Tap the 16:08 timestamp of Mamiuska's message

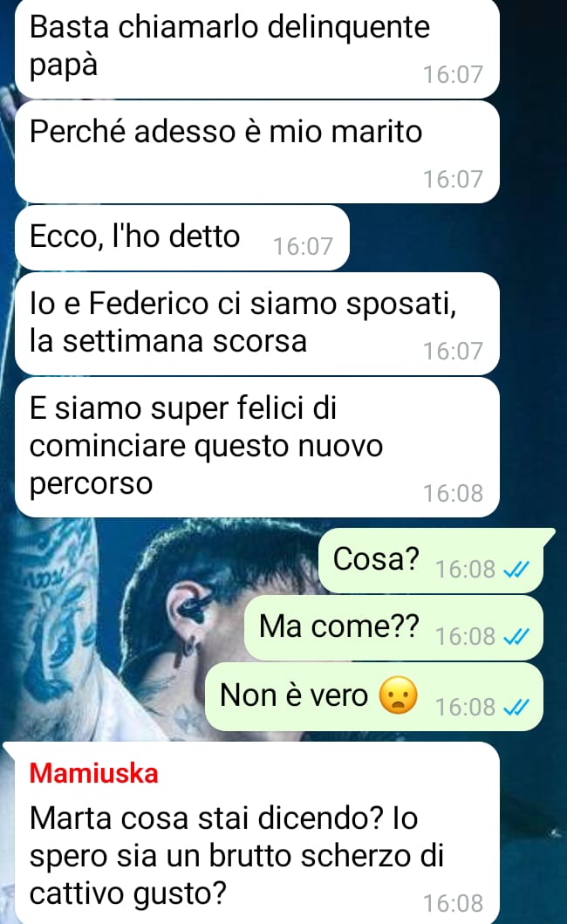(453, 903)
